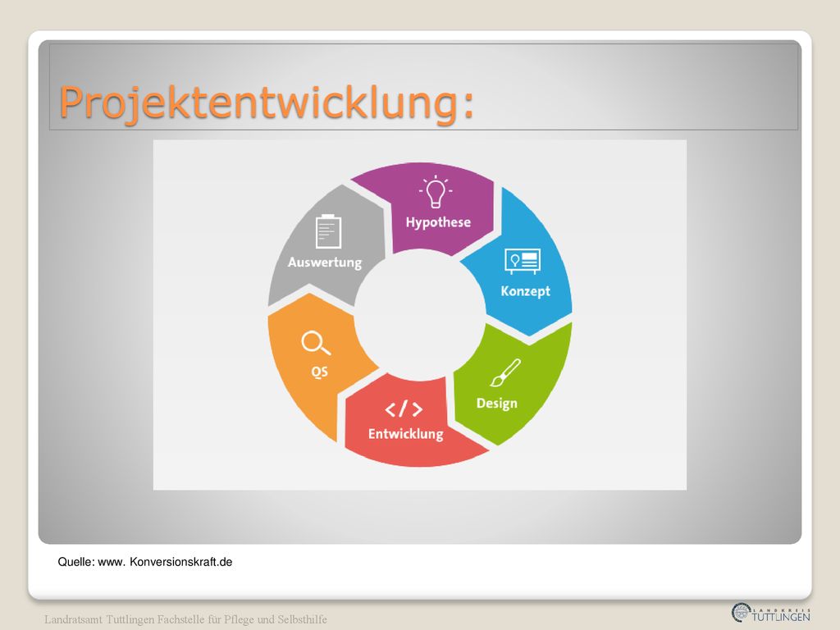840x630 pixels.
Task: Click the paintbrush icon above Design
Action: coord(505,373)
